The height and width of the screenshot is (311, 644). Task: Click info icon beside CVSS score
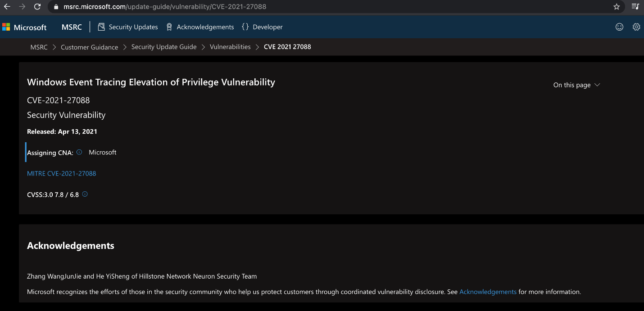click(85, 194)
